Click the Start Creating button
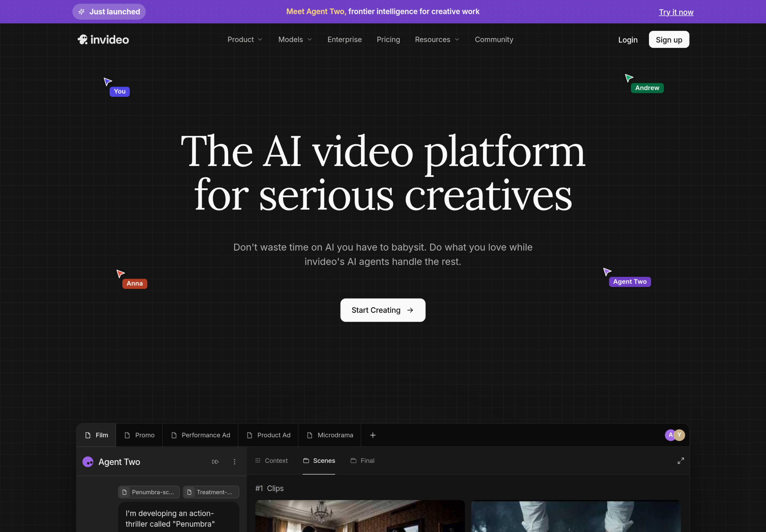Image resolution: width=766 pixels, height=532 pixels. point(383,310)
